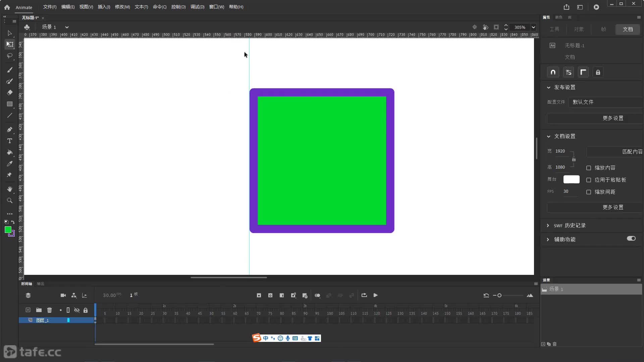
Task: Click the Test Movie play button
Action: [x=596, y=7]
